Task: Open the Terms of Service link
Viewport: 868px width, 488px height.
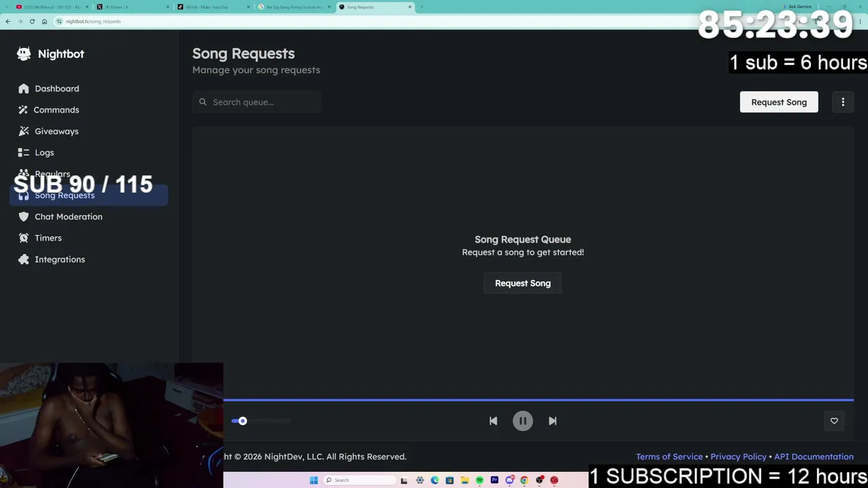Action: point(669,457)
